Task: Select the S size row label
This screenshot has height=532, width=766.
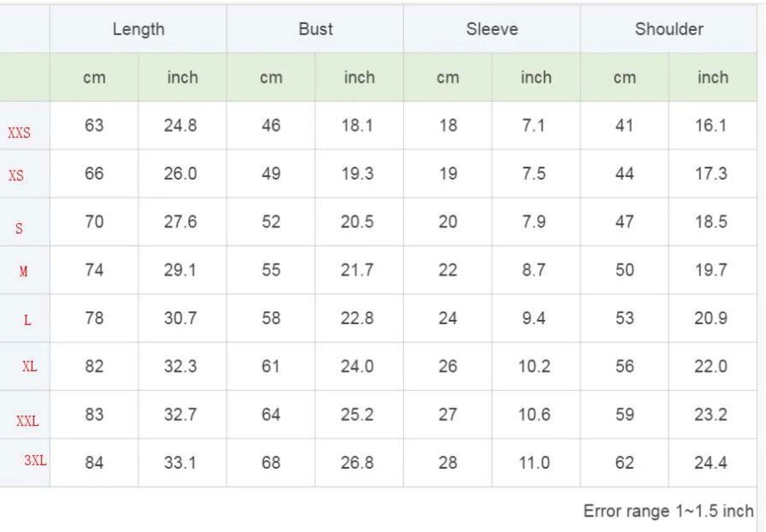Action: pyautogui.click(x=19, y=228)
